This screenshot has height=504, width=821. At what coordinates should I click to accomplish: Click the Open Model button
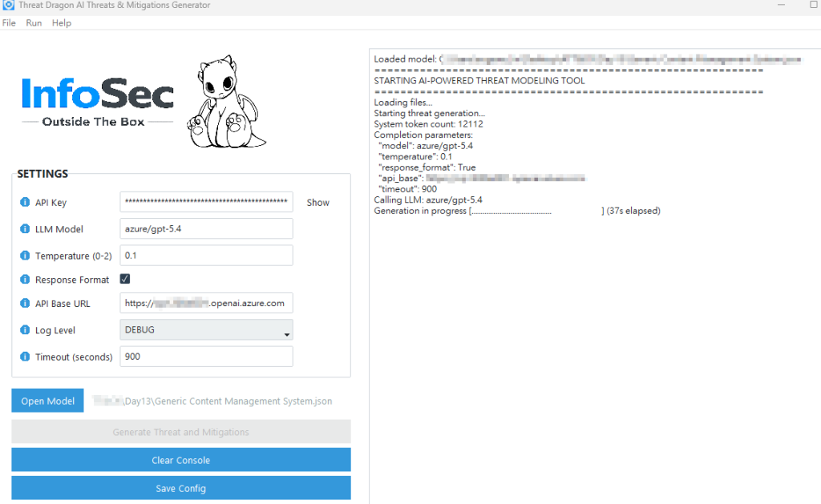(47, 401)
